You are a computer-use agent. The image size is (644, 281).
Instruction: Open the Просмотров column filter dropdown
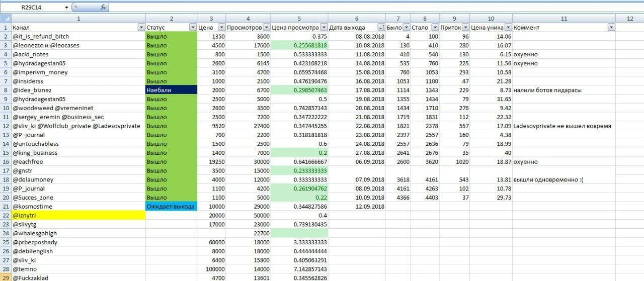[x=267, y=28]
